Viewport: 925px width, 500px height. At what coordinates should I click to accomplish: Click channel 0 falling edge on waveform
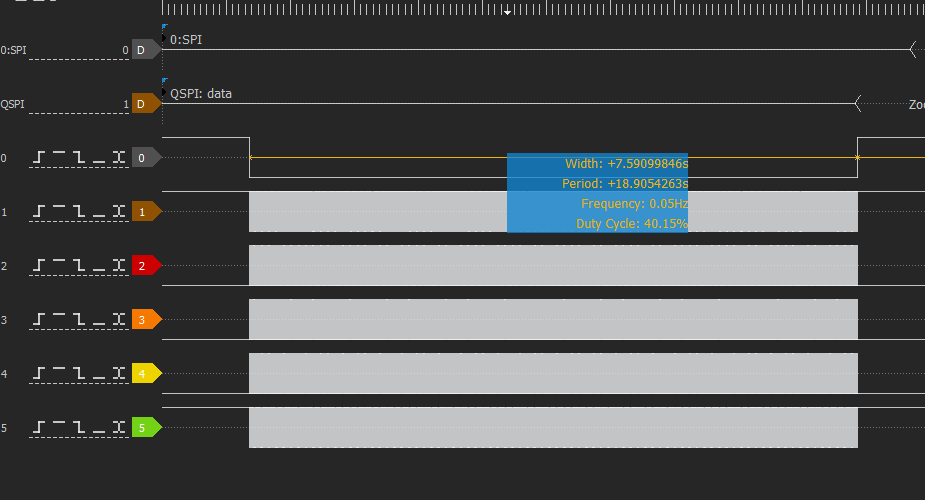(250, 157)
